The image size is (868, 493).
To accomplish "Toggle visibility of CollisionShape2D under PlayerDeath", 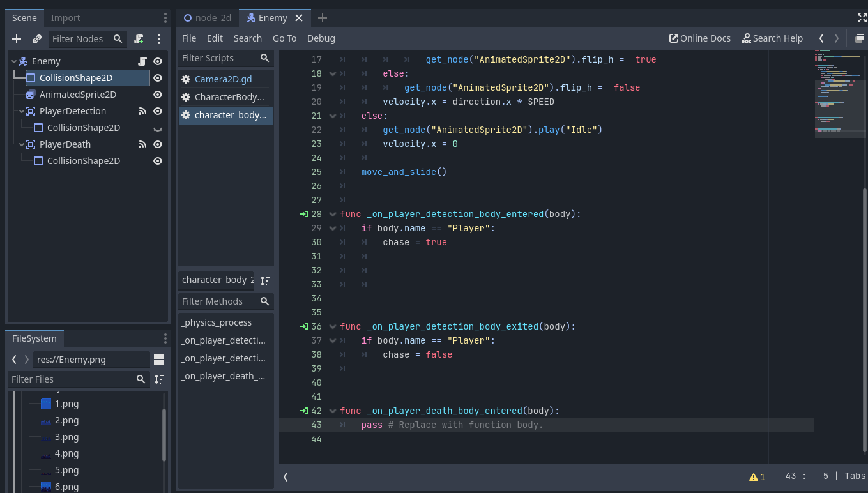I will [158, 161].
